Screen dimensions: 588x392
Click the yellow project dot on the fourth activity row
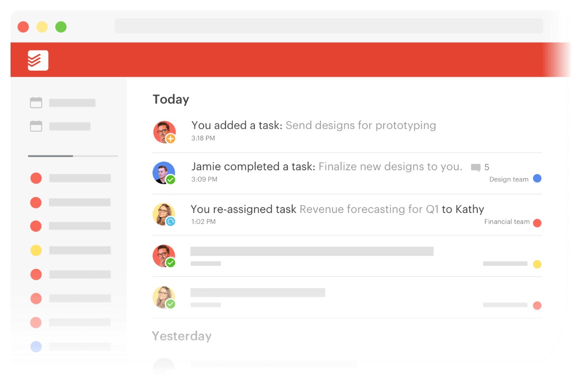(537, 264)
